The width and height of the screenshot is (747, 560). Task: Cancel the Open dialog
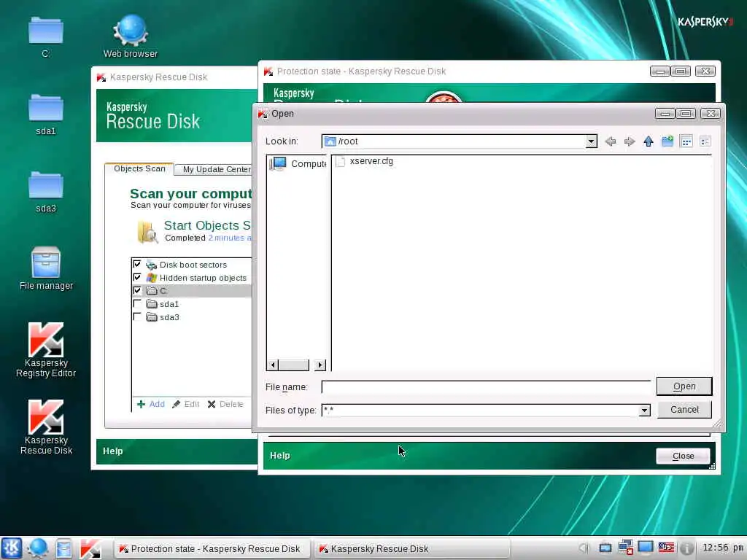pyautogui.click(x=684, y=410)
